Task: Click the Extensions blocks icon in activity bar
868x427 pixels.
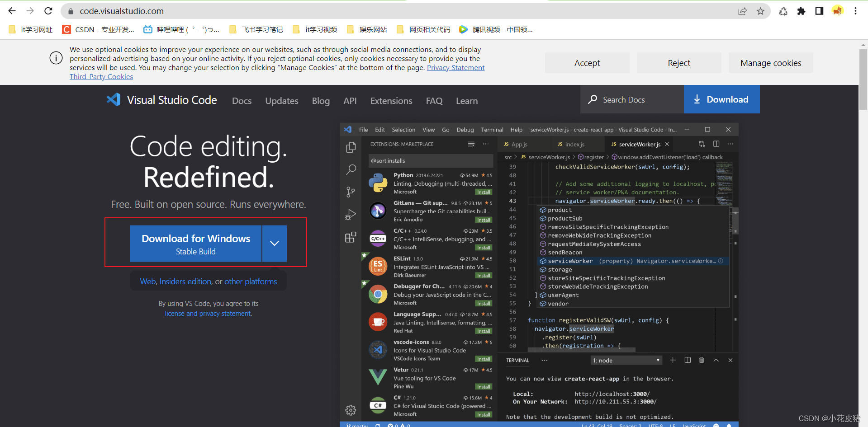Action: tap(351, 237)
